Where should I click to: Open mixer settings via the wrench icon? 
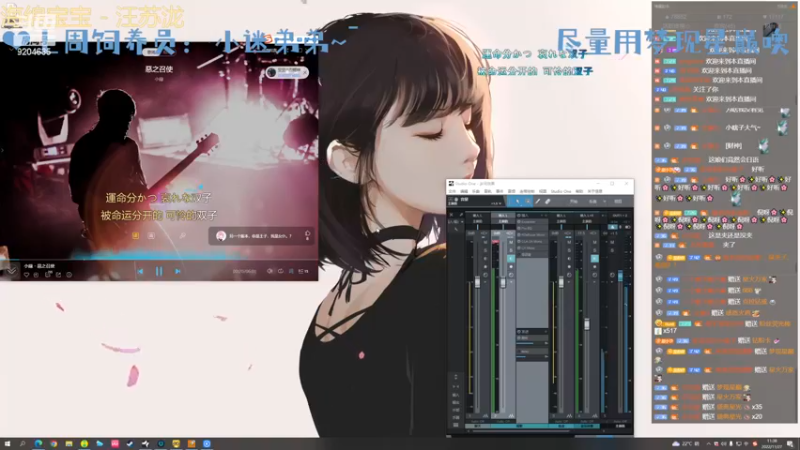461,214
